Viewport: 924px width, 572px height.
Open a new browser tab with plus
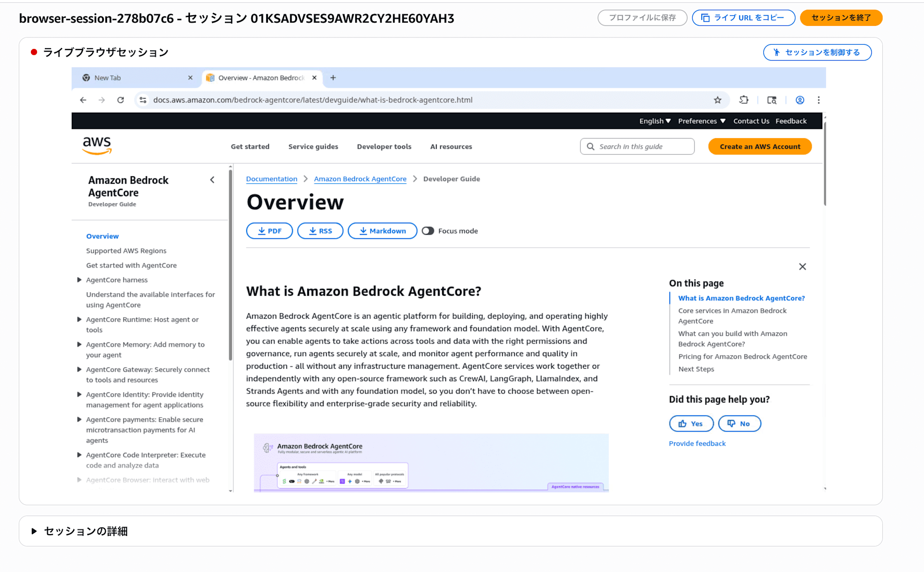(x=333, y=78)
